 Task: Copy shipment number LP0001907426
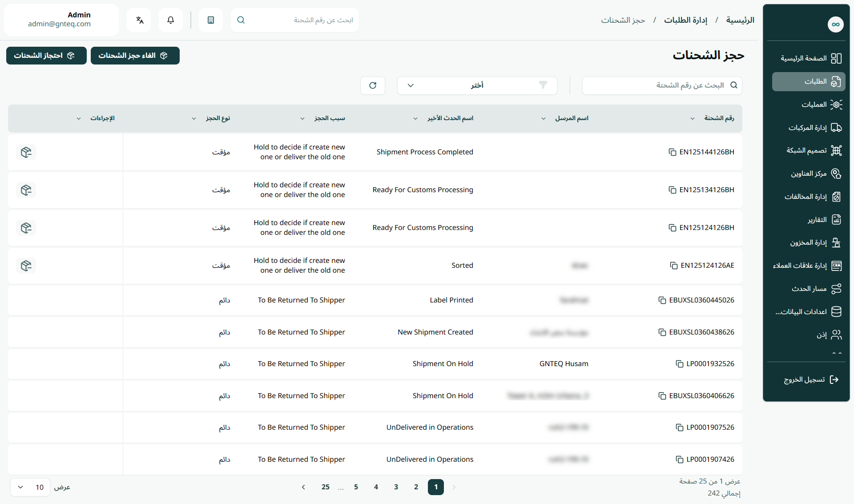click(x=680, y=460)
